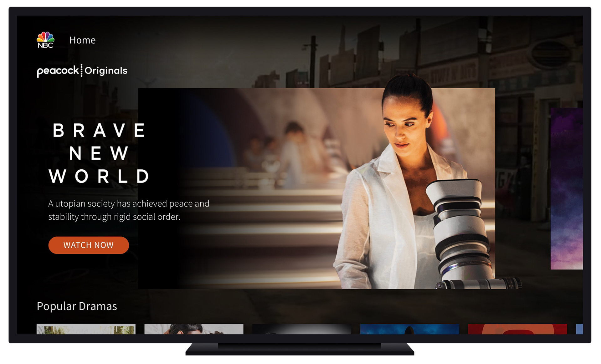The height and width of the screenshot is (364, 601).
Task: Click the utopian society description text
Action: click(129, 210)
